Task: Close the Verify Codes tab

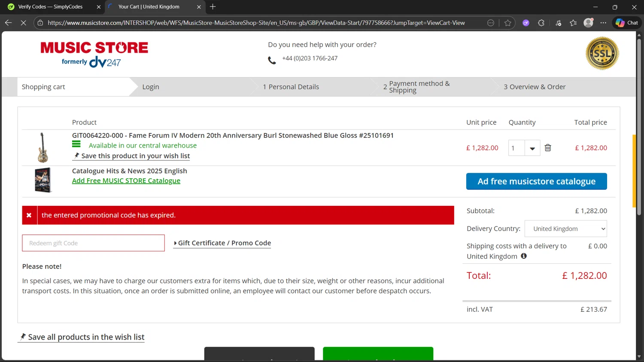Action: (99, 7)
